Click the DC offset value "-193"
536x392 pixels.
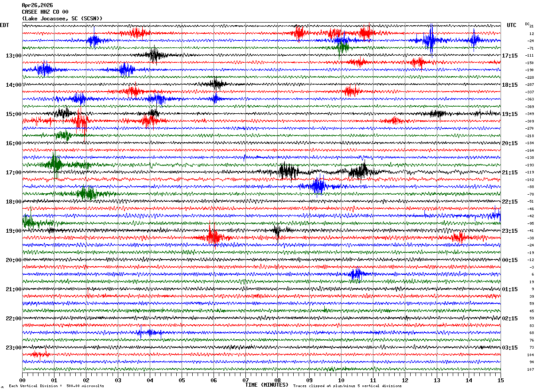530,165
